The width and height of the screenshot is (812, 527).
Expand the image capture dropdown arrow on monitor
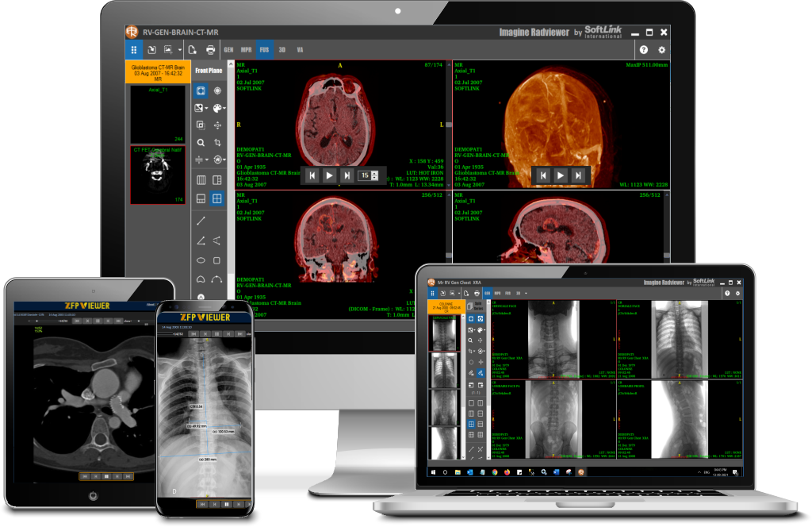(x=180, y=50)
